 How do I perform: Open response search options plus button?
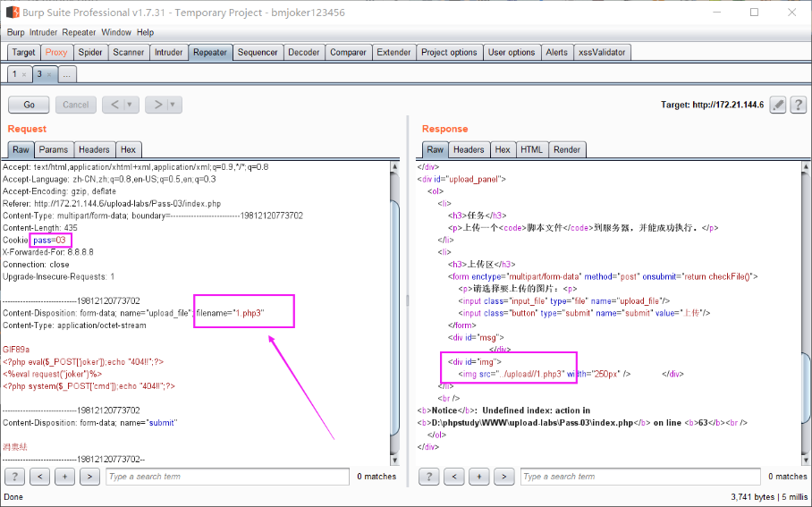tap(479, 477)
